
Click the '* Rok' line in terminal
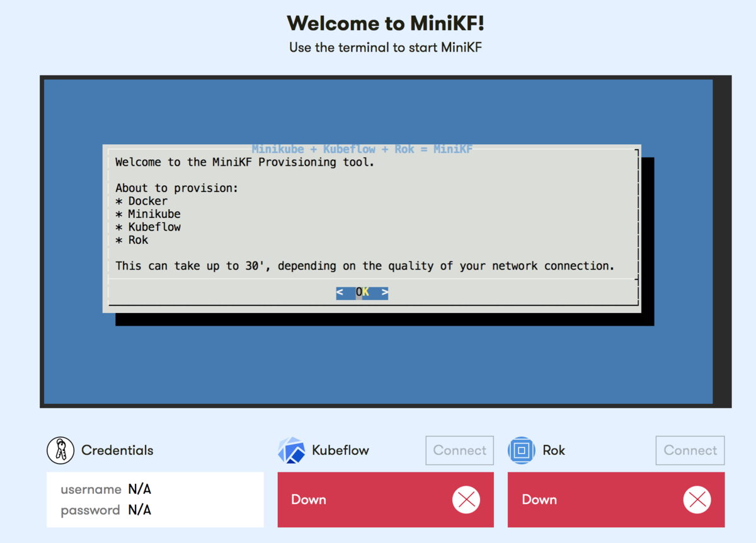[x=132, y=240]
